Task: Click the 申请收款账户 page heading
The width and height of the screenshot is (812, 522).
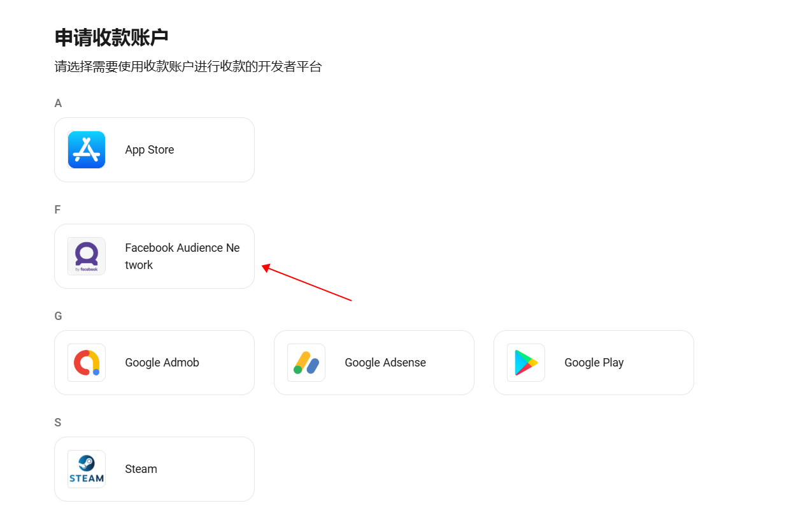Action: click(x=111, y=38)
